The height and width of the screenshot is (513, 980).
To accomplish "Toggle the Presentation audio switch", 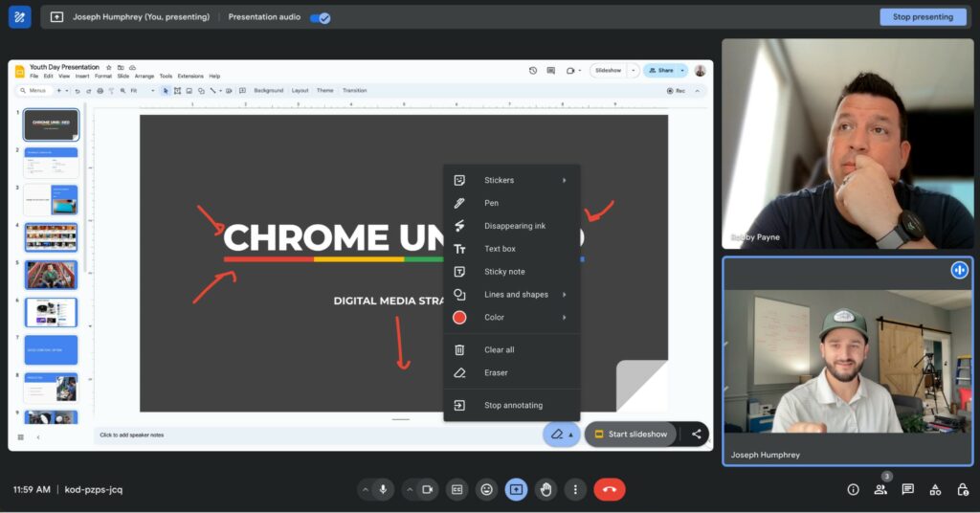I will (x=321, y=17).
